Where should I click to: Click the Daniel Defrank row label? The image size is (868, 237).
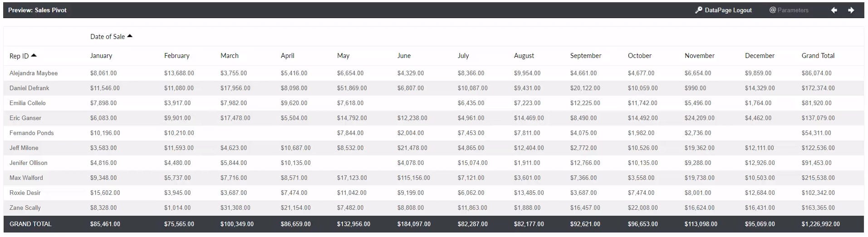[x=29, y=88]
